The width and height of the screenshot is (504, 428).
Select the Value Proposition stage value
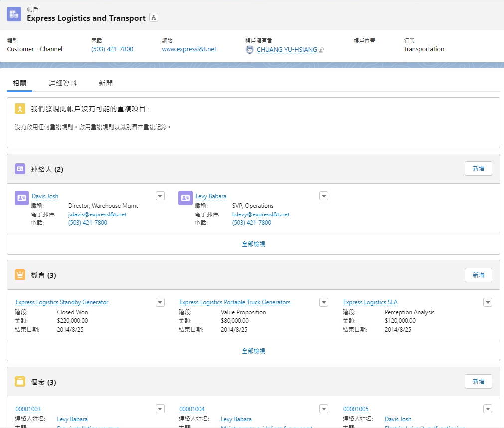click(x=243, y=312)
